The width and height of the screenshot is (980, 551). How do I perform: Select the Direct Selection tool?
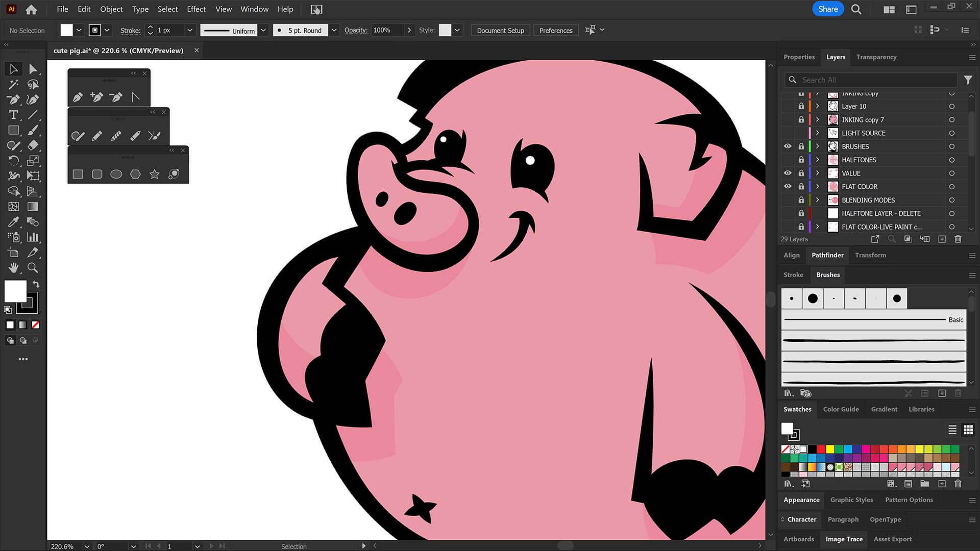coord(33,69)
